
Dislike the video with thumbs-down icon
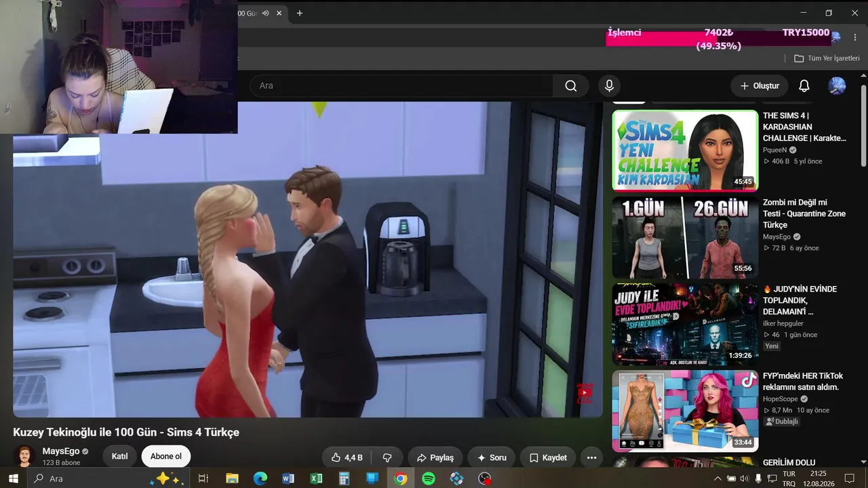[x=388, y=457]
